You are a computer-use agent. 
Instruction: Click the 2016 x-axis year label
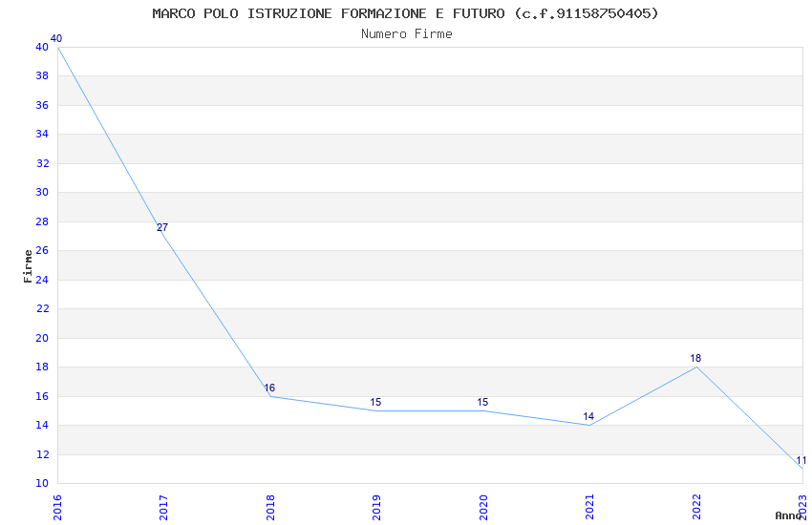[x=57, y=508]
